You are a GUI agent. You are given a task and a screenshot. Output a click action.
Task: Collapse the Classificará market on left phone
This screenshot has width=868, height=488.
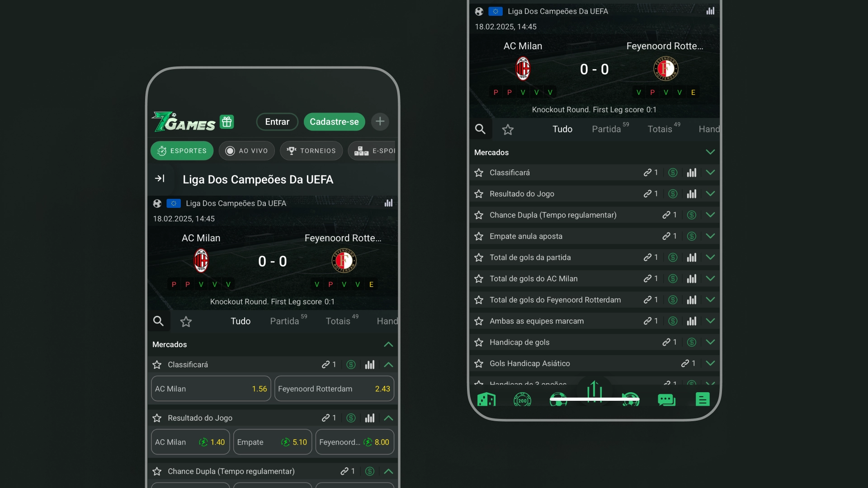[388, 365]
